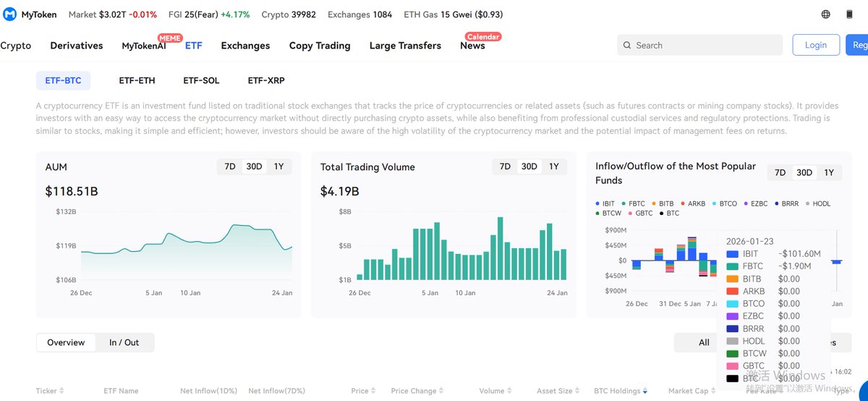Sort by Market Cap arrows
The height and width of the screenshot is (401, 868).
click(x=713, y=391)
